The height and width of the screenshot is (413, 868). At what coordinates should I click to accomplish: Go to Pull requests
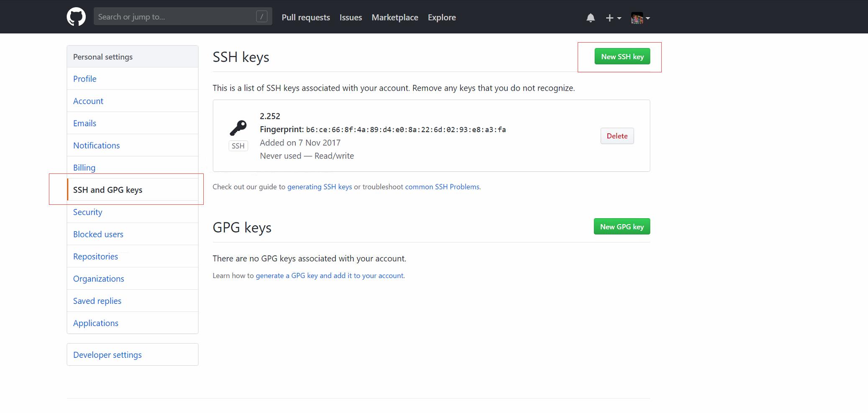pos(306,18)
